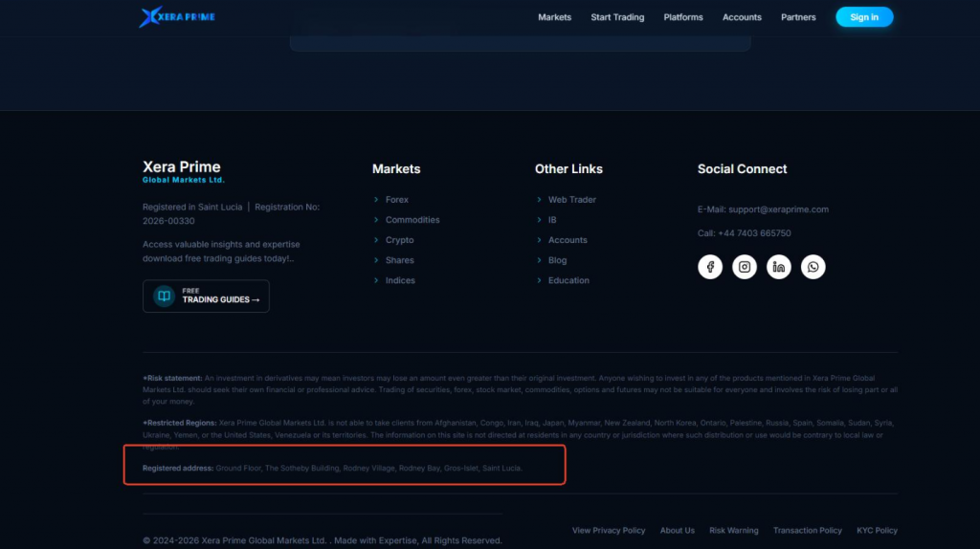Click the chevron beside footer Accounts link
The image size is (980, 549).
[539, 240]
